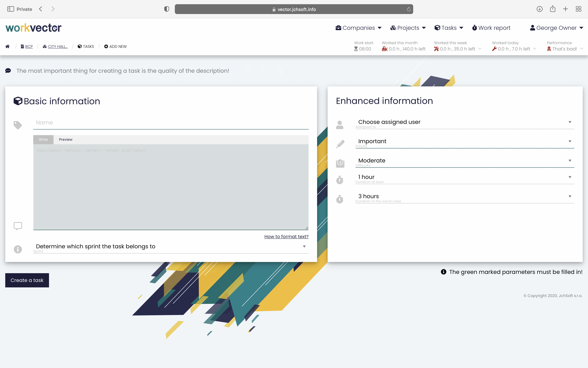
Task: Open the Projects dropdown menu
Action: [x=408, y=28]
